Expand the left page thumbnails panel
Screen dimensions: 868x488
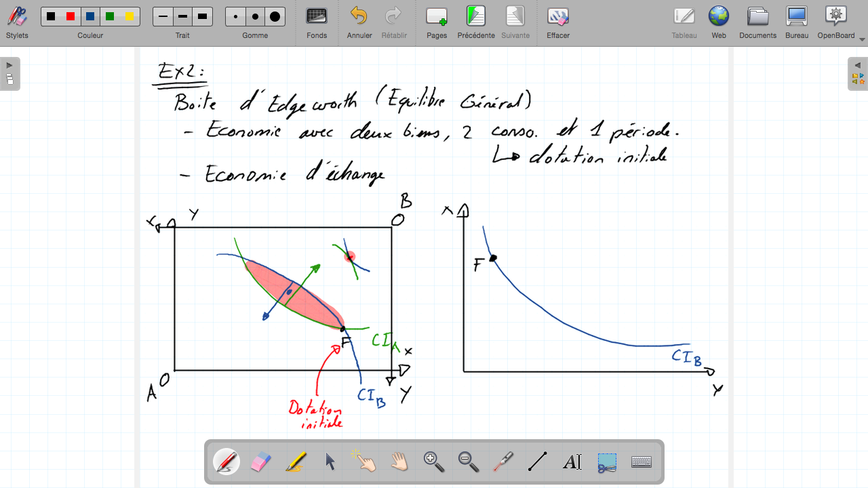9,74
